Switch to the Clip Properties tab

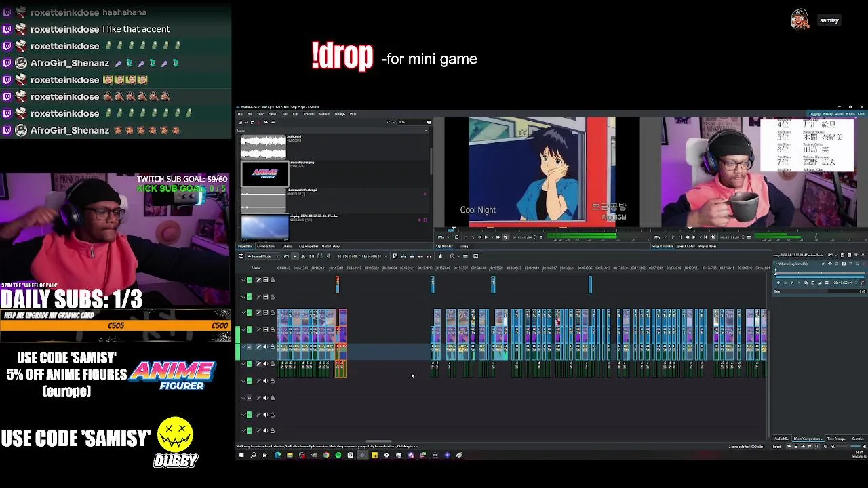[309, 246]
